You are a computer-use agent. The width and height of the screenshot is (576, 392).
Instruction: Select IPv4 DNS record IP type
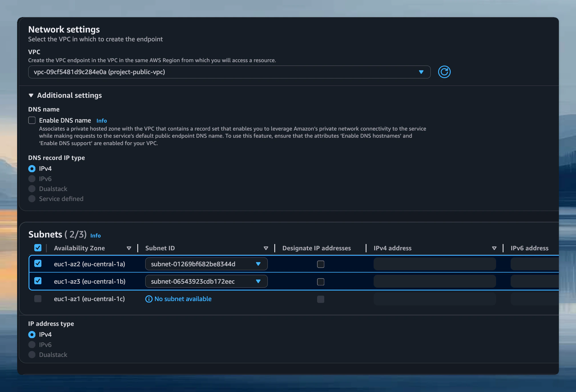[32, 168]
